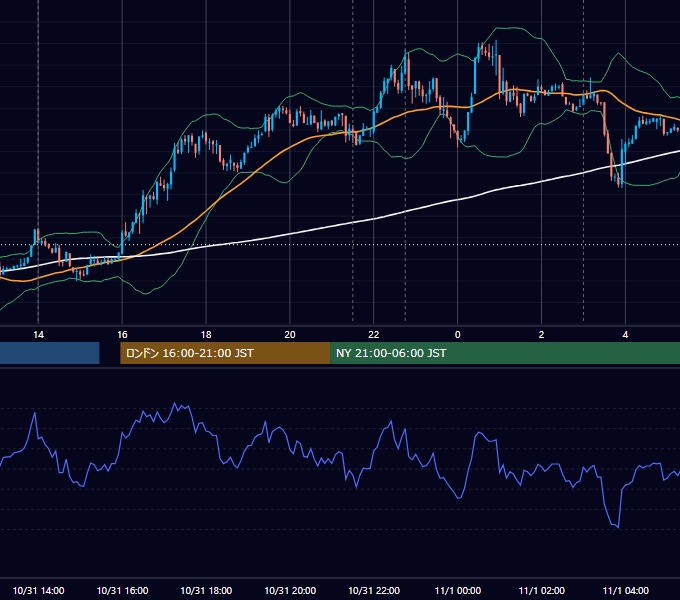The width and height of the screenshot is (680, 600).
Task: Click the 18 hour axis label
Action: pos(206,335)
